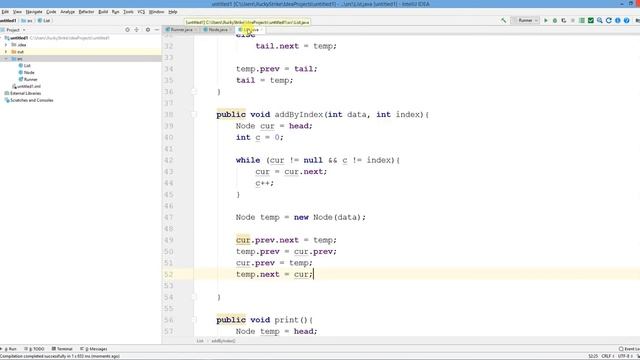Click the addByIndex() editor breadcrumb
Viewport: 640px width, 360px height.
(223, 341)
